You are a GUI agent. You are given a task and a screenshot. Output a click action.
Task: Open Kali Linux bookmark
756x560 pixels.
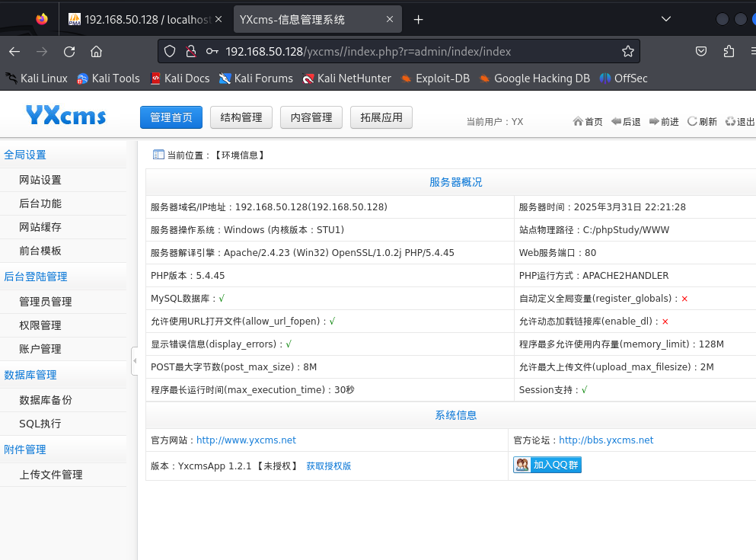[x=36, y=78]
